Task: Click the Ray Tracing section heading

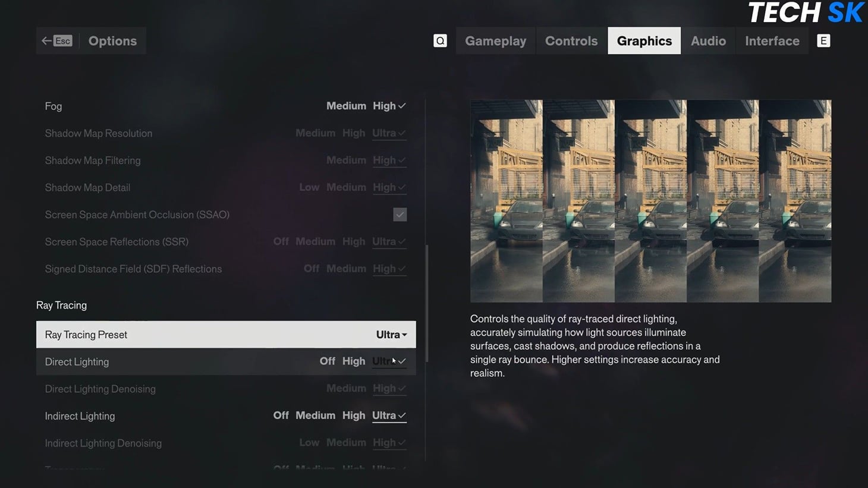Action: click(61, 305)
